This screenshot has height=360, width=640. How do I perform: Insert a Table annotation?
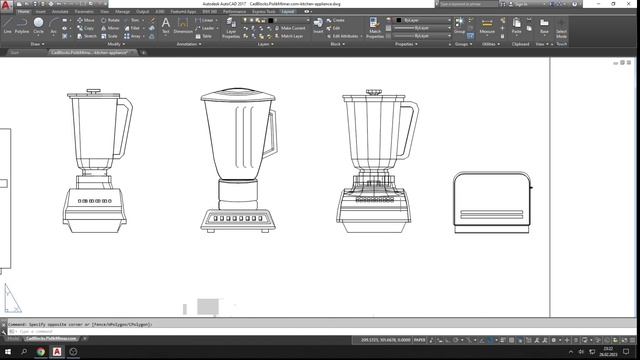(204, 36)
